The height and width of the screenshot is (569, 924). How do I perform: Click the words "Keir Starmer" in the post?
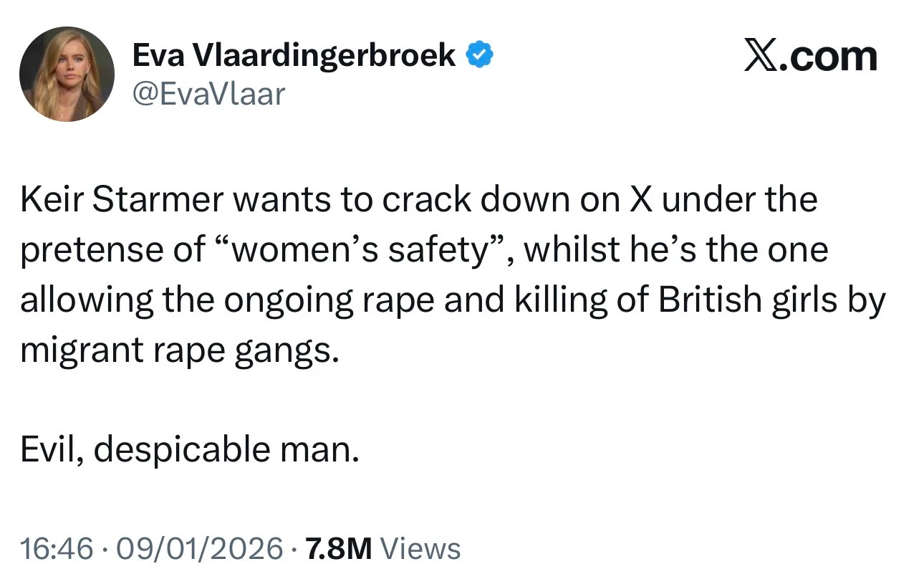123,201
